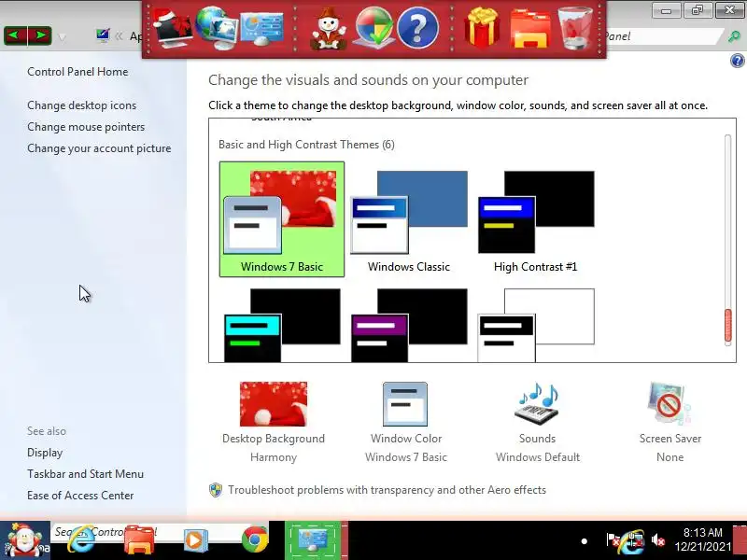
Task: Open Taskbar and Start Menu link
Action: [85, 474]
